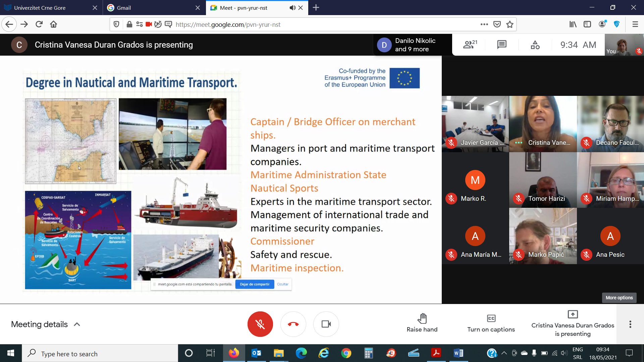Show site security padlock info
Image resolution: width=644 pixels, height=362 pixels.
click(x=129, y=24)
